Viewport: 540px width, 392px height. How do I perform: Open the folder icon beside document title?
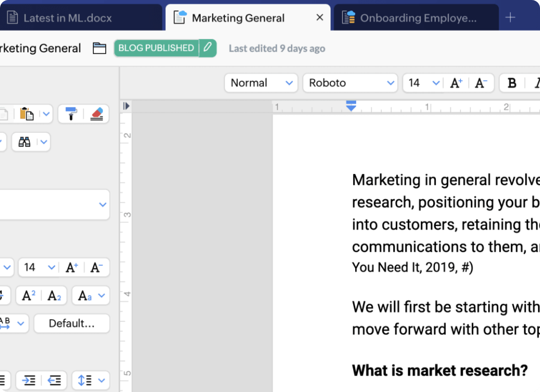[99, 48]
